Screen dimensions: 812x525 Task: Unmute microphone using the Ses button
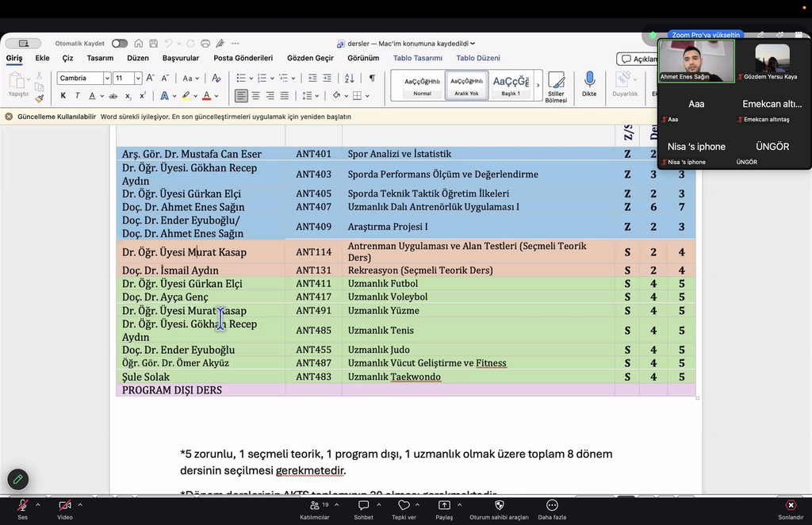[22, 509]
